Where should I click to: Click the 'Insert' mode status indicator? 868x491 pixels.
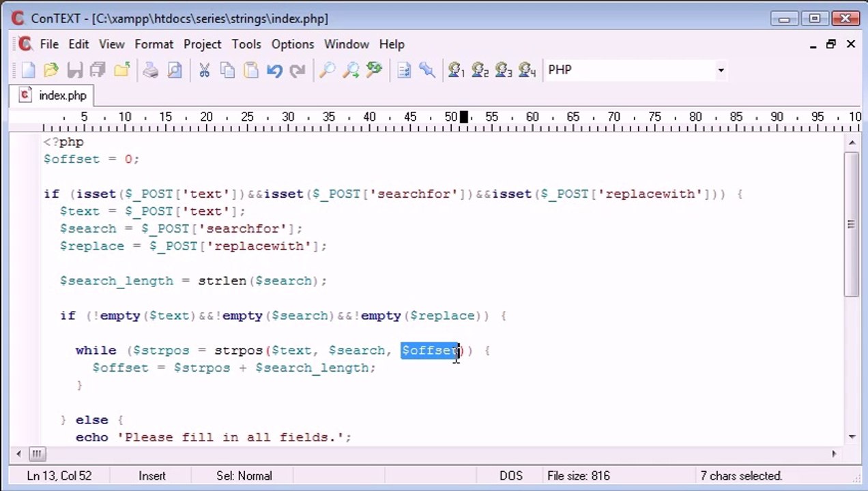tap(152, 476)
